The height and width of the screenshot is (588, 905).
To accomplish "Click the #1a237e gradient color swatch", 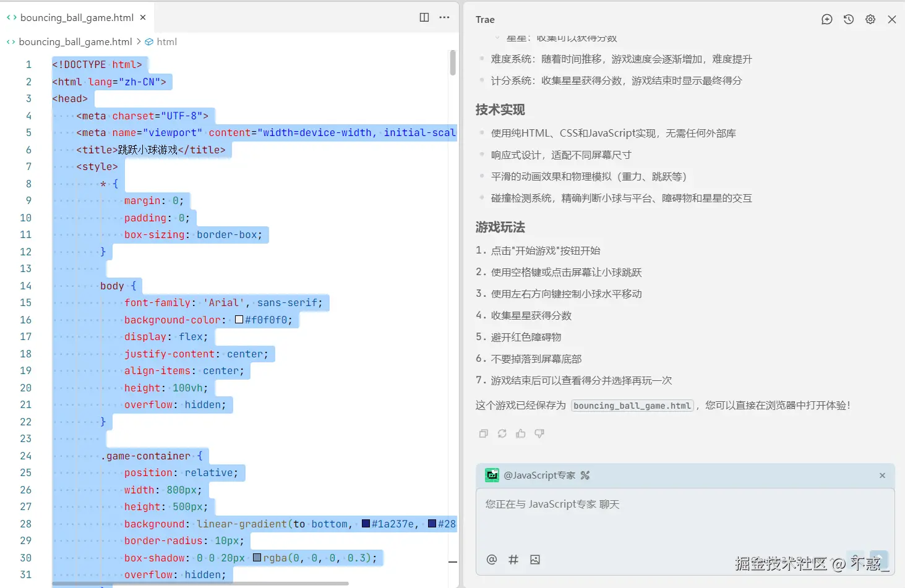I will pyautogui.click(x=366, y=524).
